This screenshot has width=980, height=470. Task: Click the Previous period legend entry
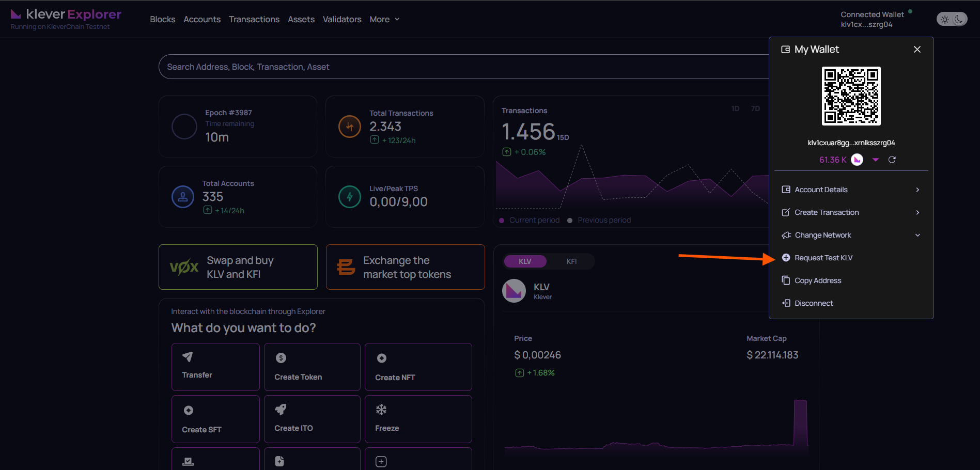[x=599, y=220]
